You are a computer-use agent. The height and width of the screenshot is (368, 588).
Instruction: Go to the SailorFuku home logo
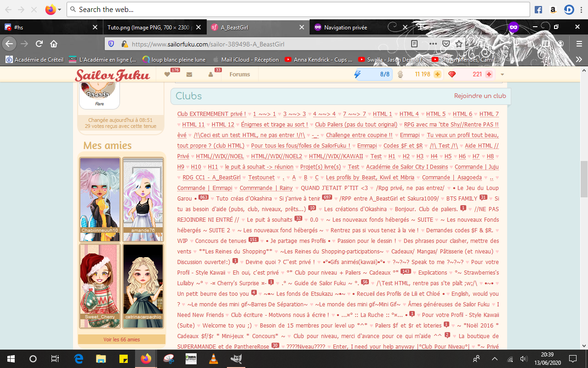(113, 75)
